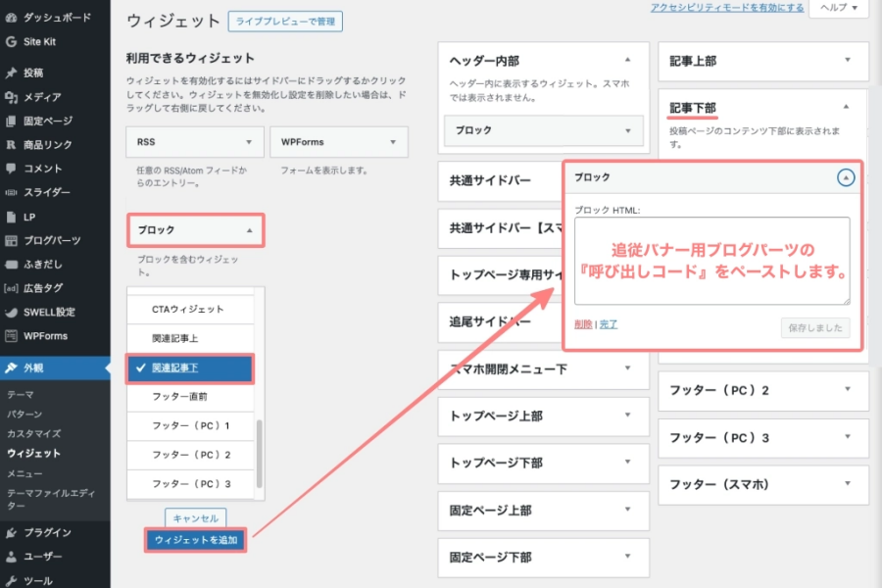The image size is (882, 588).
Task: Choose フッター（PC）1 in the area list
Action: (190, 426)
